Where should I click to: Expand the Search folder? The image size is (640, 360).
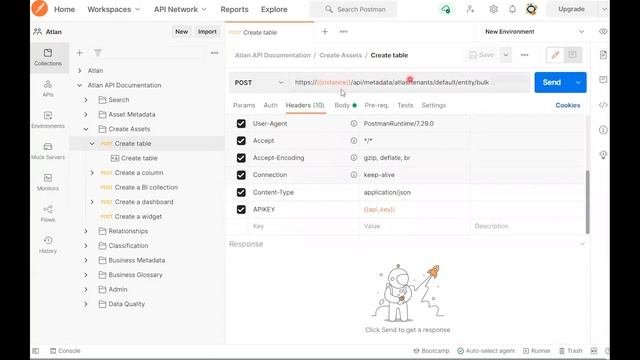86,100
